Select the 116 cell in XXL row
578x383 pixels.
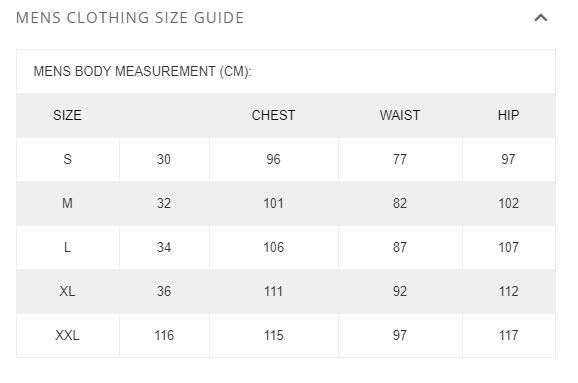[164, 335]
